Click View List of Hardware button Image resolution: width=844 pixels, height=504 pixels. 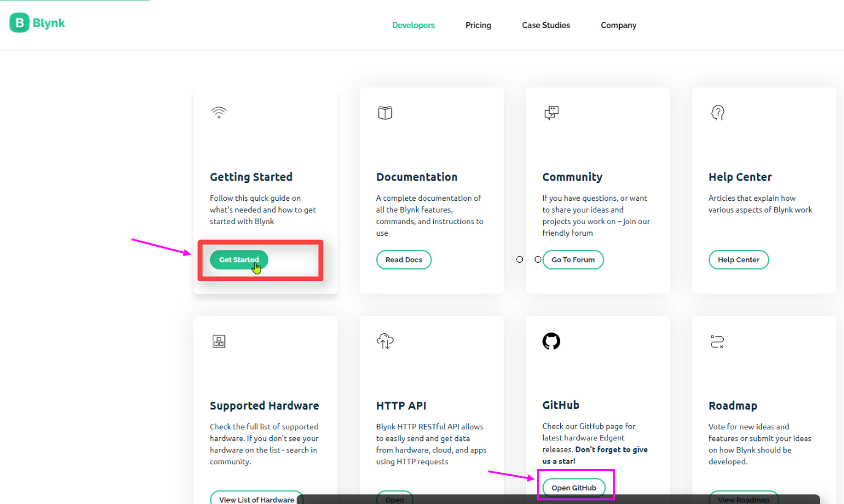tap(257, 497)
